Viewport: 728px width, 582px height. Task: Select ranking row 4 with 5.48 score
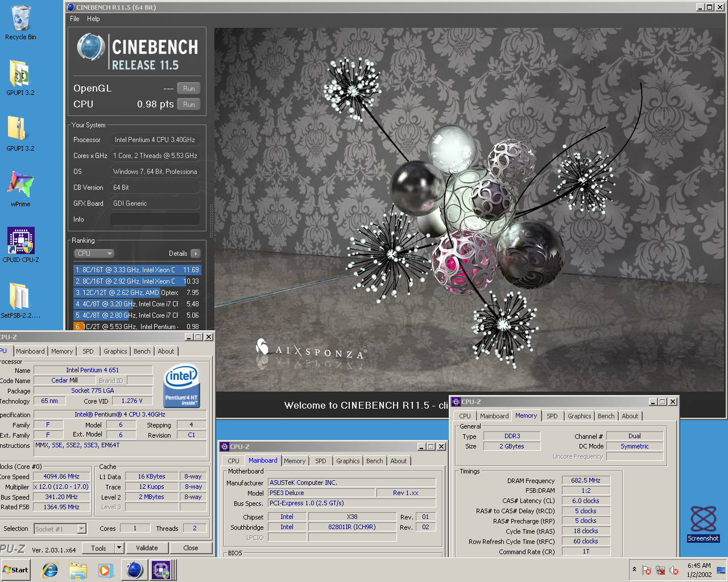[136, 304]
